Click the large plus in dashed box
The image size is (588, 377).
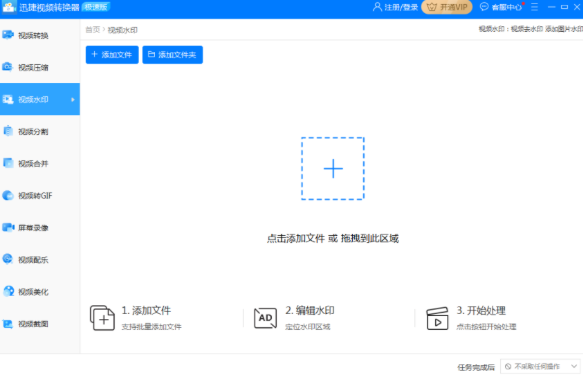click(x=333, y=168)
